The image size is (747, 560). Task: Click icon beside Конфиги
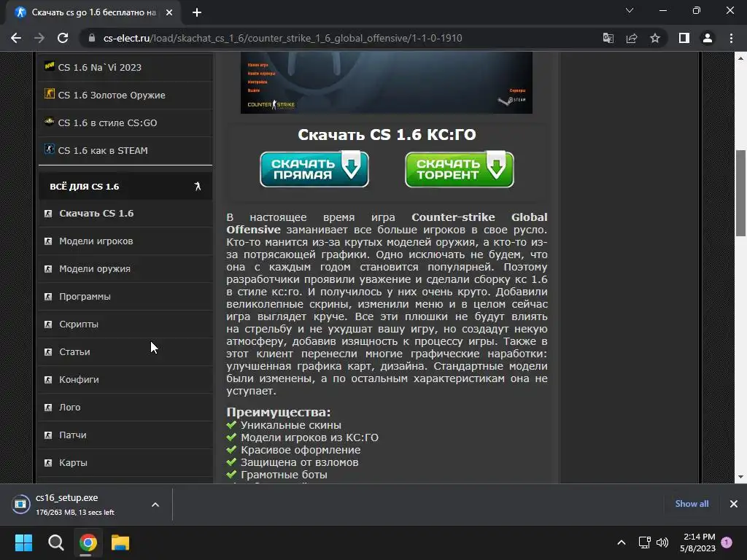[x=48, y=379]
